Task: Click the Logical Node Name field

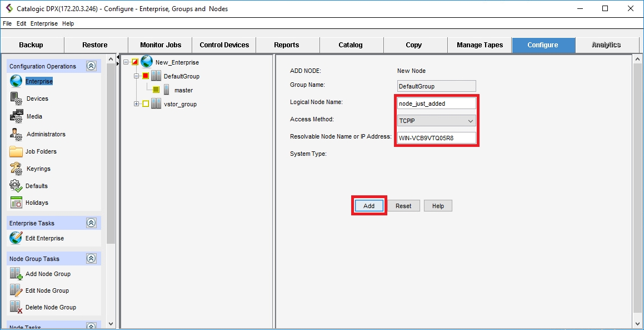Action: (x=436, y=104)
